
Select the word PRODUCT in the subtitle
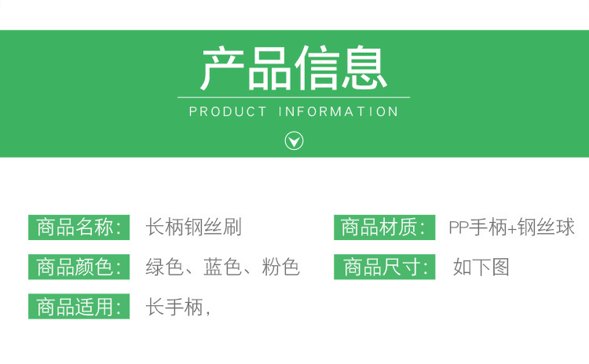point(228,112)
